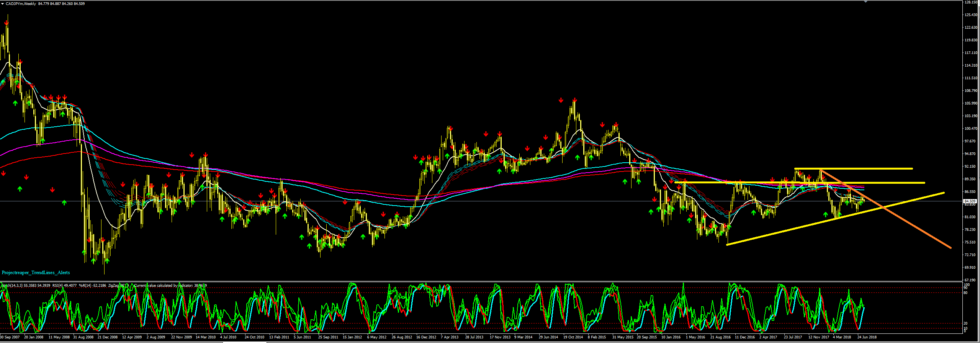Click the 31 May 2015 date label

[x=623, y=337]
